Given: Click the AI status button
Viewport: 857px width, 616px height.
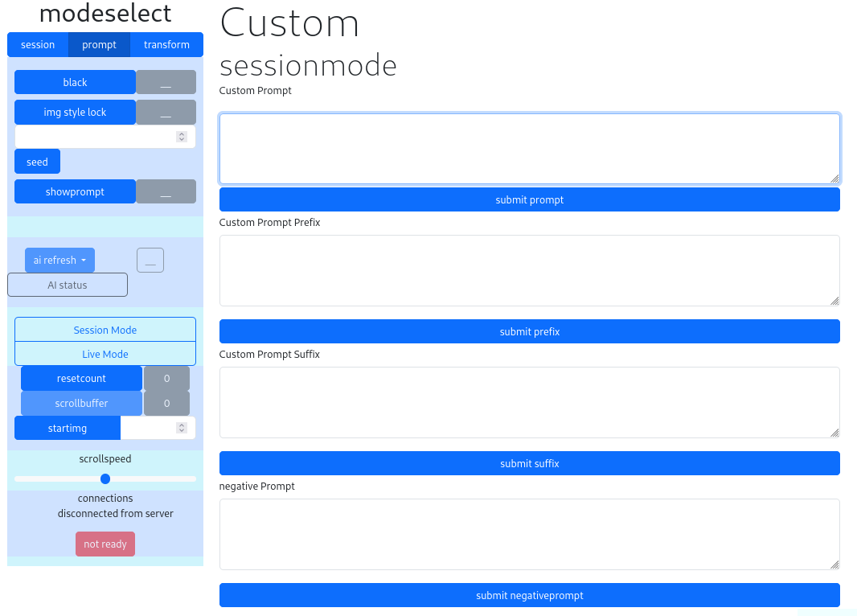Looking at the screenshot, I should [x=68, y=285].
